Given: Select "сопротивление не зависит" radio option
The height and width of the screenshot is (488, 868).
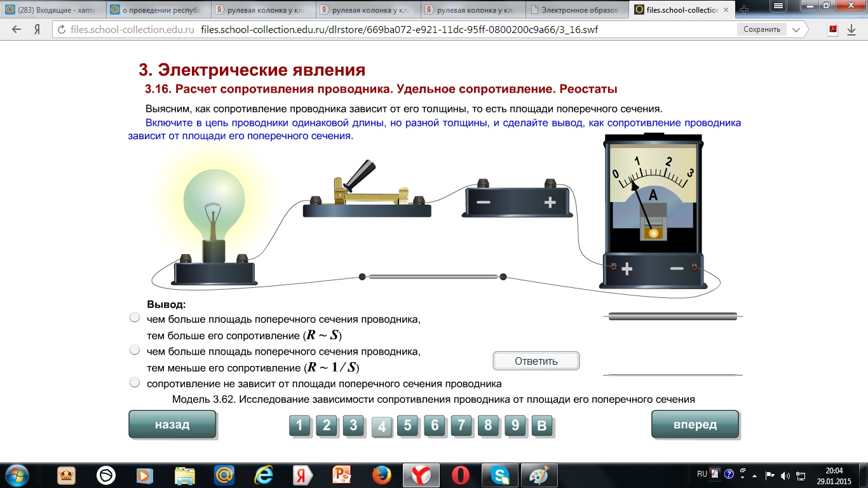Looking at the screenshot, I should [x=134, y=383].
